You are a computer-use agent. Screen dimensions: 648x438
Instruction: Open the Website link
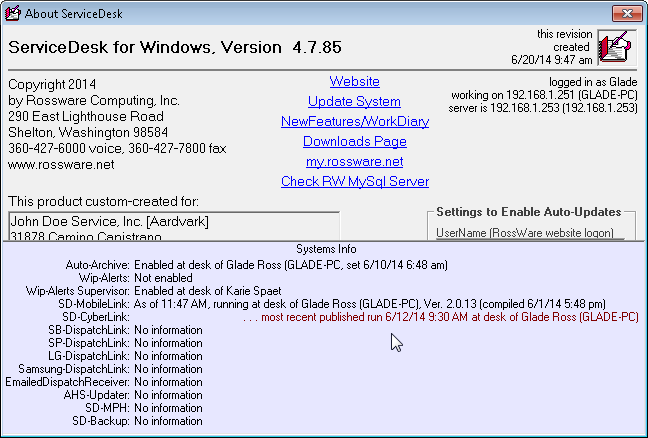point(354,81)
